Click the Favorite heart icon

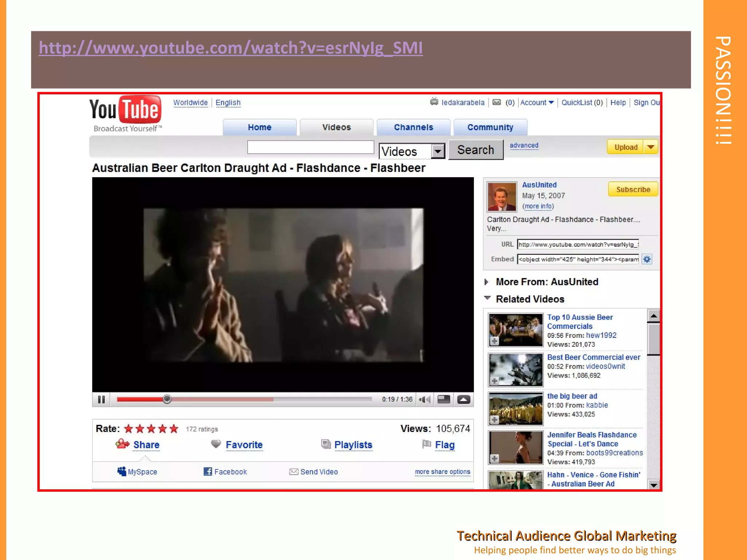[216, 444]
